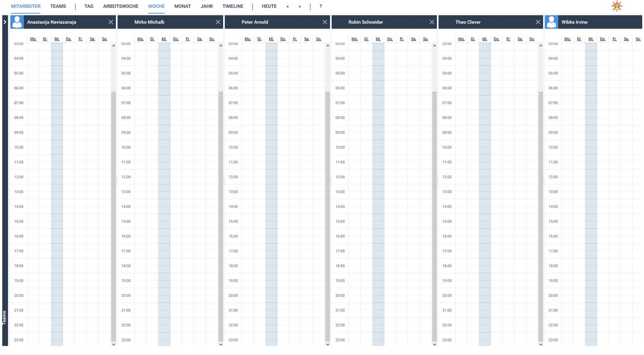Screen dimensions: 644x355
Task: Click the Di. header in Wibke Irvine's calendar
Action: point(579,39)
